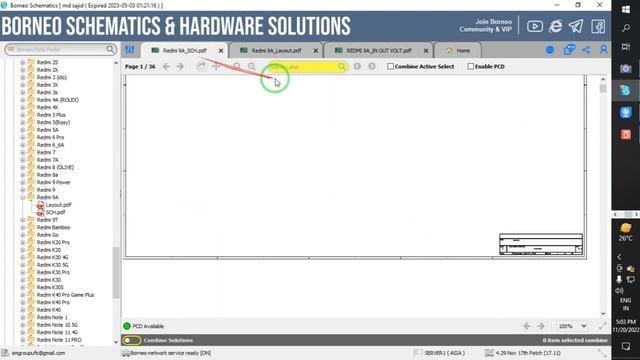Close the Redmi 9A_Layout.pdf tab
640x360 pixels.
pos(316,51)
